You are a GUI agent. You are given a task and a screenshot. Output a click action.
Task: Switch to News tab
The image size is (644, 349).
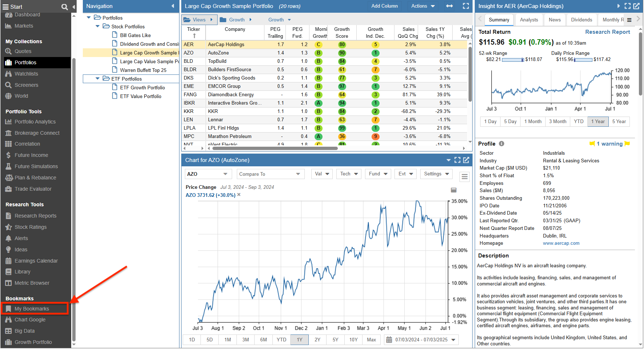pyautogui.click(x=554, y=20)
